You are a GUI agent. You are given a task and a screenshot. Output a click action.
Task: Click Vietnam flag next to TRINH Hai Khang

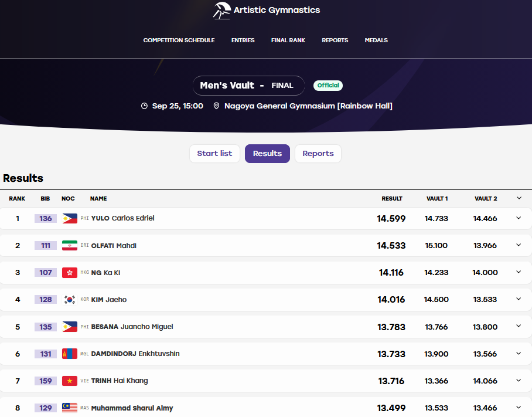coord(70,381)
